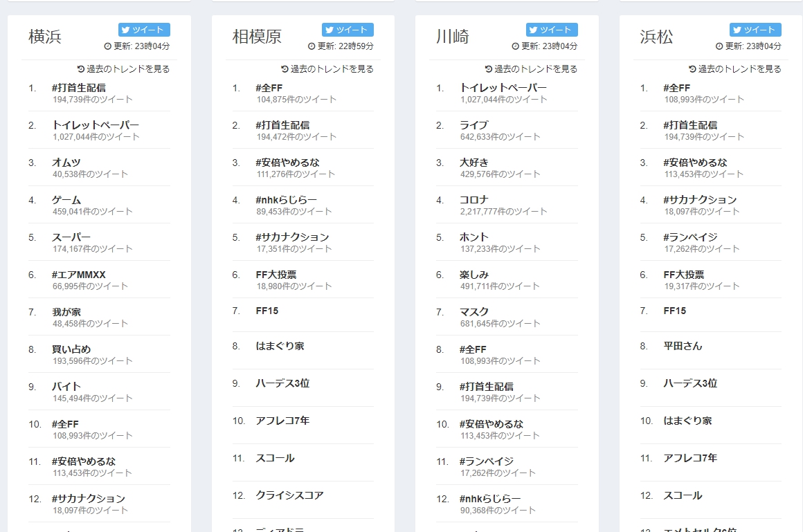Select FF15 trend in 浜松 list
Viewport: 803px width, 532px height.
click(x=674, y=311)
